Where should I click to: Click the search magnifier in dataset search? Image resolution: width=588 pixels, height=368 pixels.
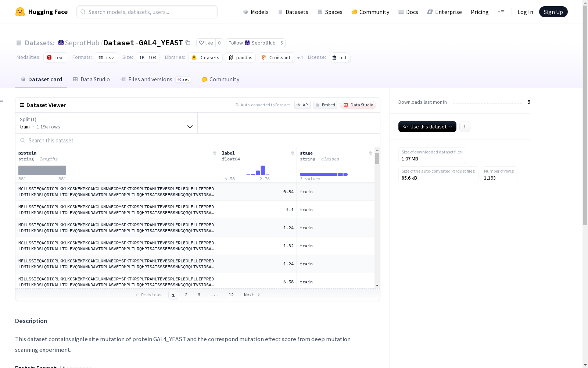(23, 140)
